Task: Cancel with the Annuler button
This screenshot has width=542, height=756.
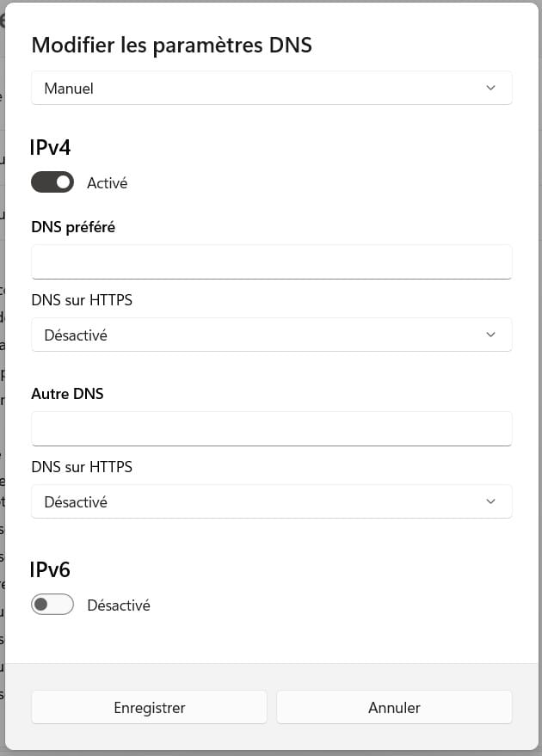Action: pos(394,708)
